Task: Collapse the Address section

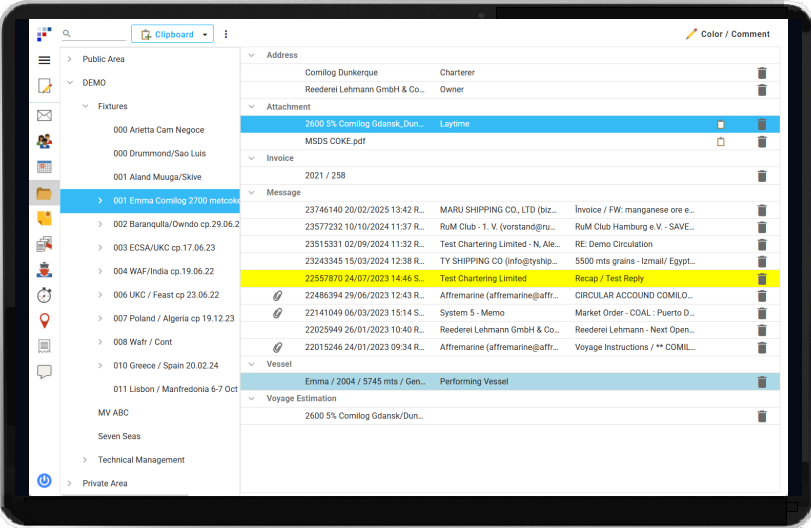Action: (252, 55)
